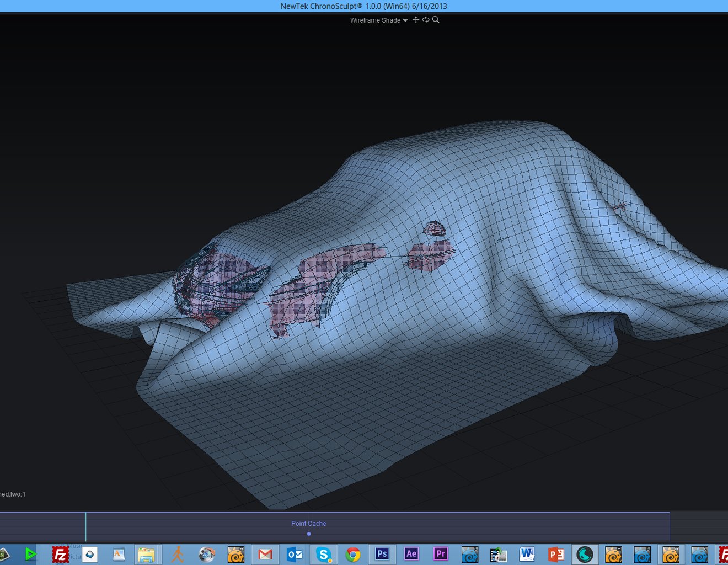The width and height of the screenshot is (728, 565).
Task: Open the orange walking-figure app icon
Action: (178, 554)
